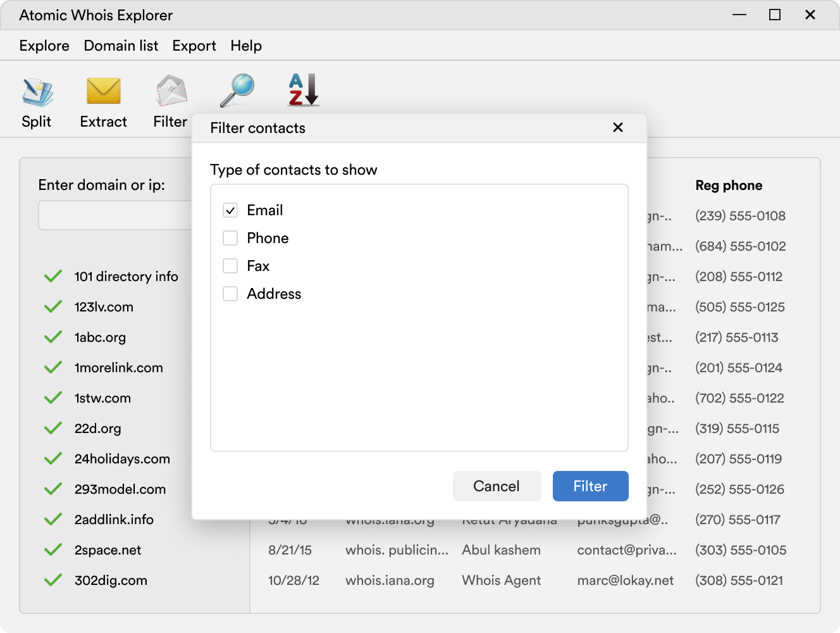The image size is (840, 633).
Task: Click the A-Z sort icon
Action: 304,90
